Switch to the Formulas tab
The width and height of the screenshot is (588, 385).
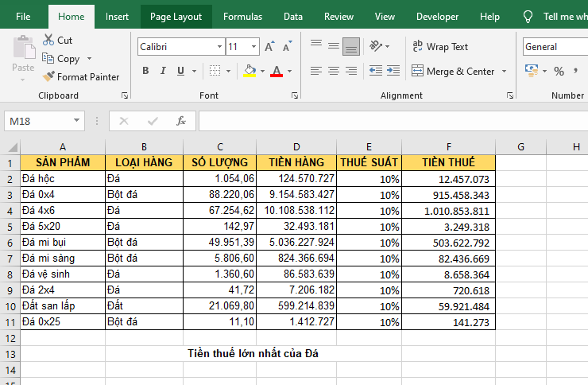point(242,16)
